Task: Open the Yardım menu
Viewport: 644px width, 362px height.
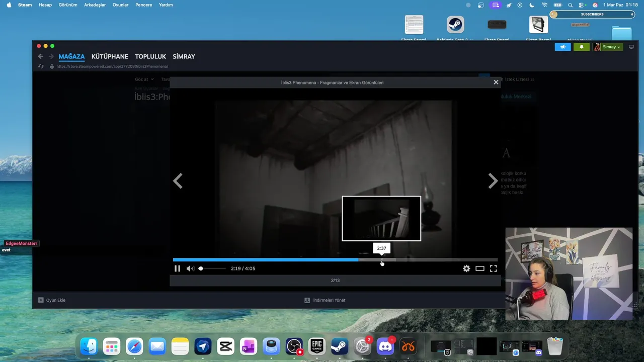Action: [x=166, y=5]
